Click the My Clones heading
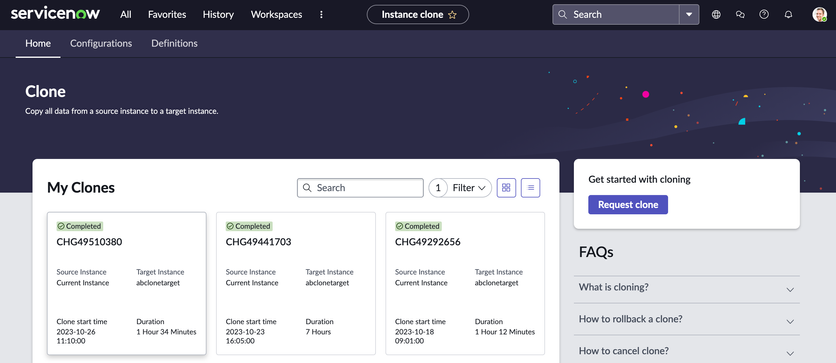Screen dimensions: 836x363 pos(81,188)
